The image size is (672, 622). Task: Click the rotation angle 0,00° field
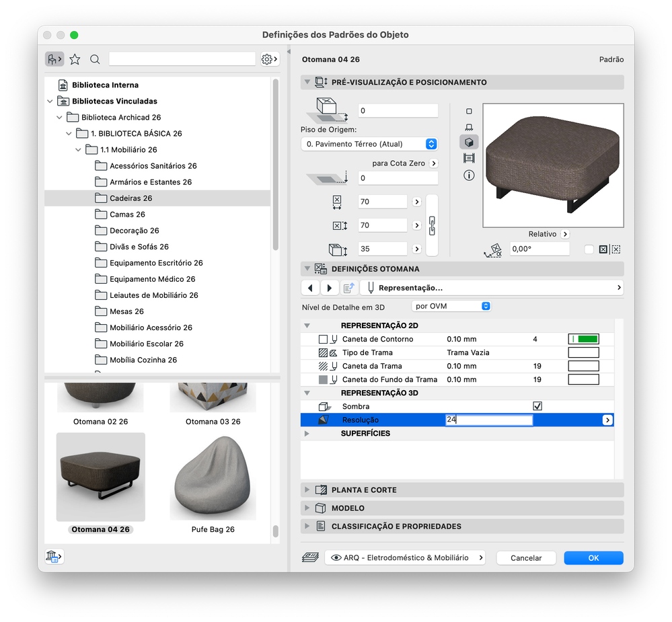[x=539, y=249]
